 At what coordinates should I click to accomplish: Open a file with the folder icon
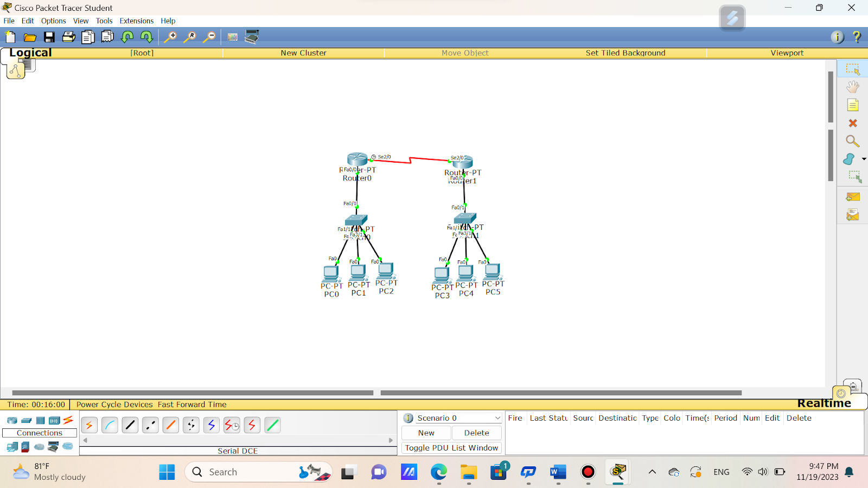coord(30,37)
